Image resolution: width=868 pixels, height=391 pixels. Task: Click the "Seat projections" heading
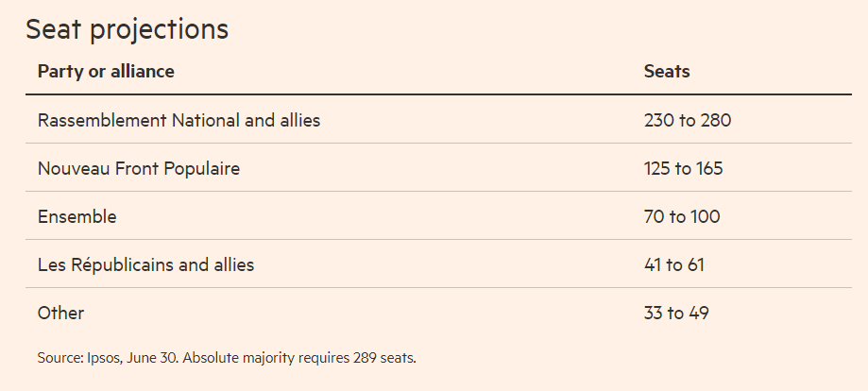[x=128, y=29]
